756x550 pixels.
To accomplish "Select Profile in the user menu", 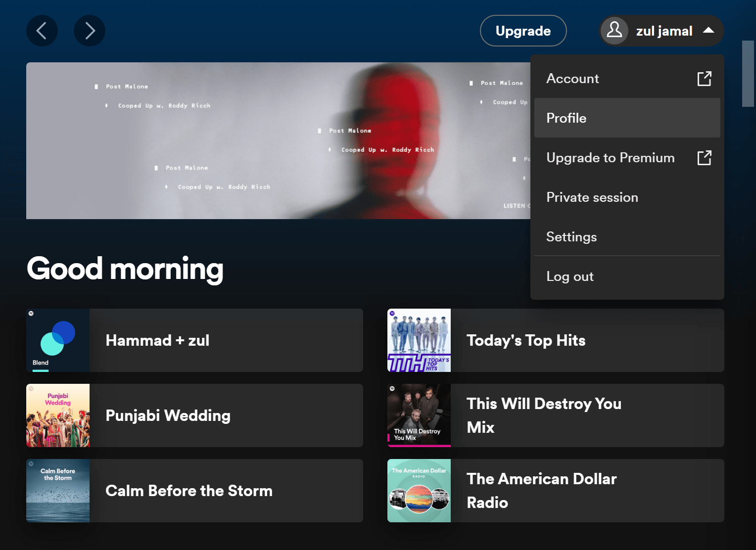I will click(x=627, y=118).
